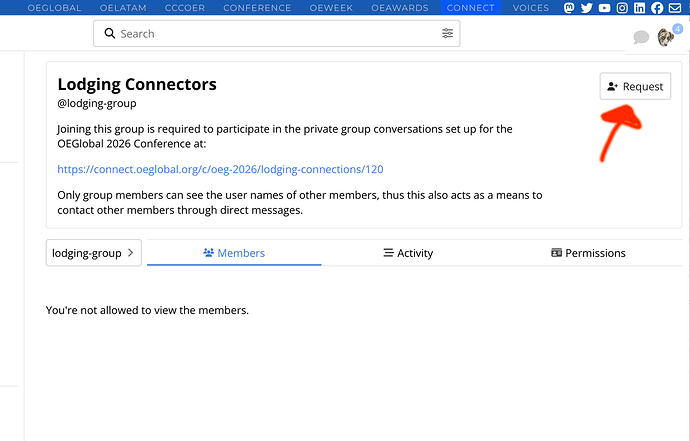
Task: Open the OEAWARDS nav item
Action: coord(400,7)
